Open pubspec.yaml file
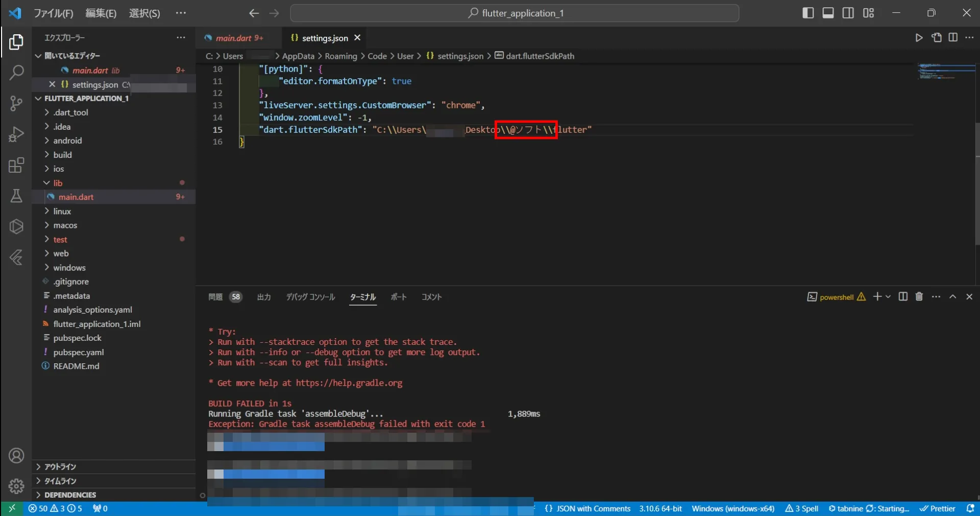The image size is (980, 516). click(79, 353)
